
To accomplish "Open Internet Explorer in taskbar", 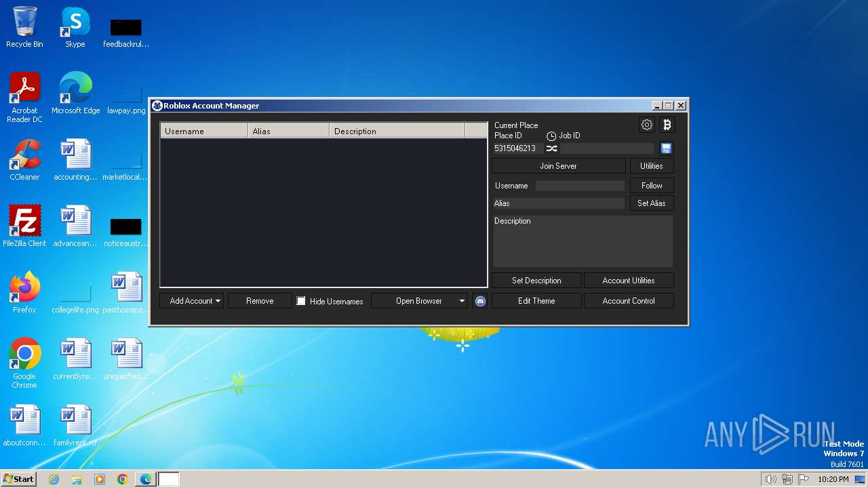I will pos(54,479).
